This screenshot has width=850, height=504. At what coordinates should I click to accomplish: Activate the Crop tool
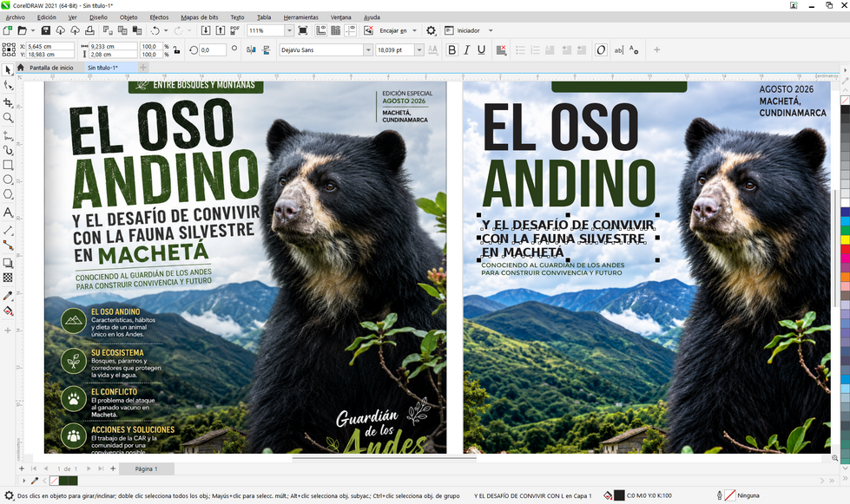pyautogui.click(x=8, y=102)
